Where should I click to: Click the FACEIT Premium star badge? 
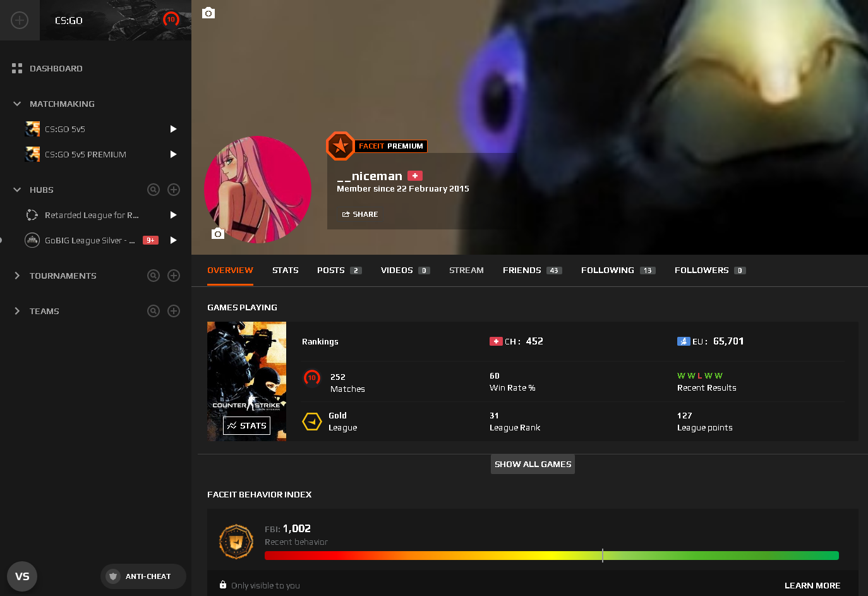[340, 146]
